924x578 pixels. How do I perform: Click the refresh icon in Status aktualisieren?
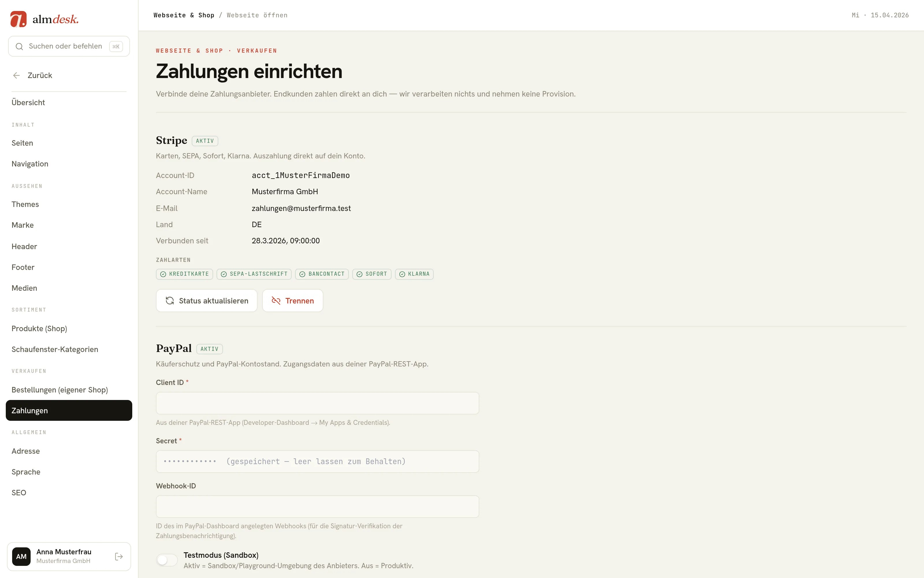(x=170, y=301)
